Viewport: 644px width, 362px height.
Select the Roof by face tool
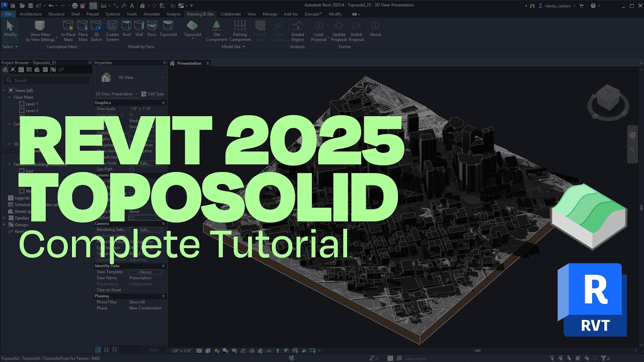(127, 29)
